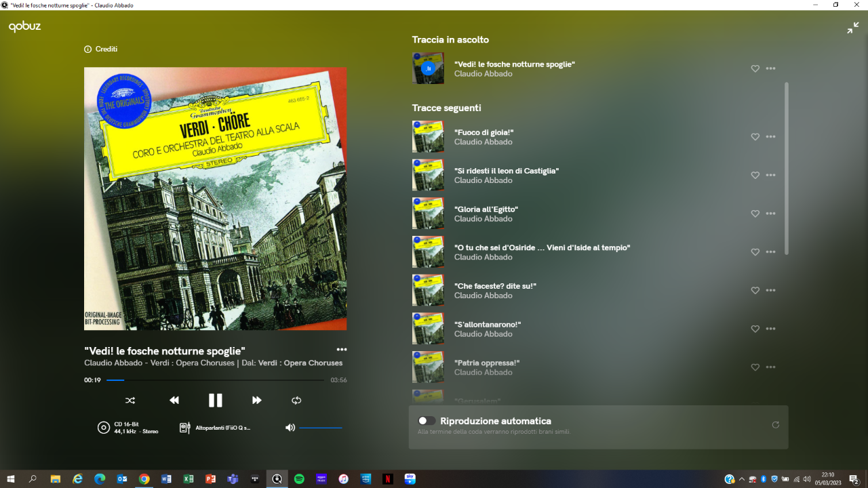Favorite "O tu che sei d'Osiride" track
Viewport: 868px width, 488px height.
coord(755,252)
